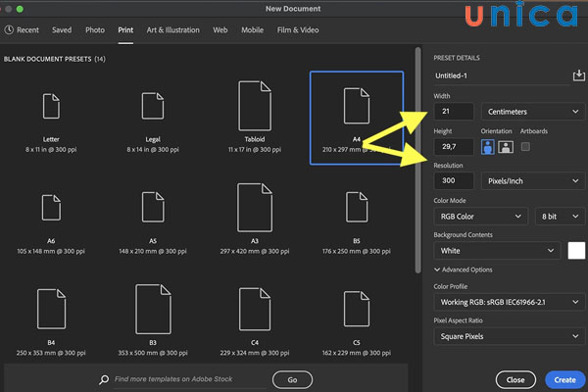Screen dimensions: 588x392
Task: Click the search magnifier icon for Adobe Stock
Action: coord(104,378)
